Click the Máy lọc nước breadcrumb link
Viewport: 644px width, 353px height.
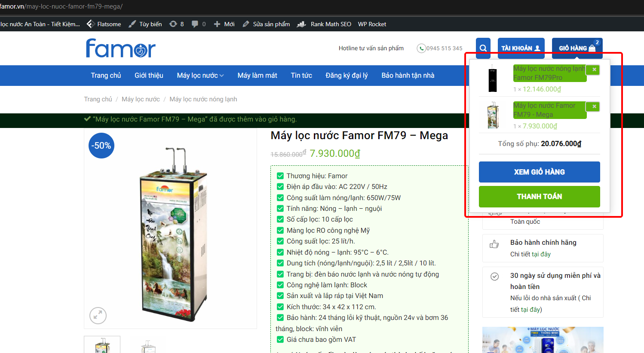point(141,99)
